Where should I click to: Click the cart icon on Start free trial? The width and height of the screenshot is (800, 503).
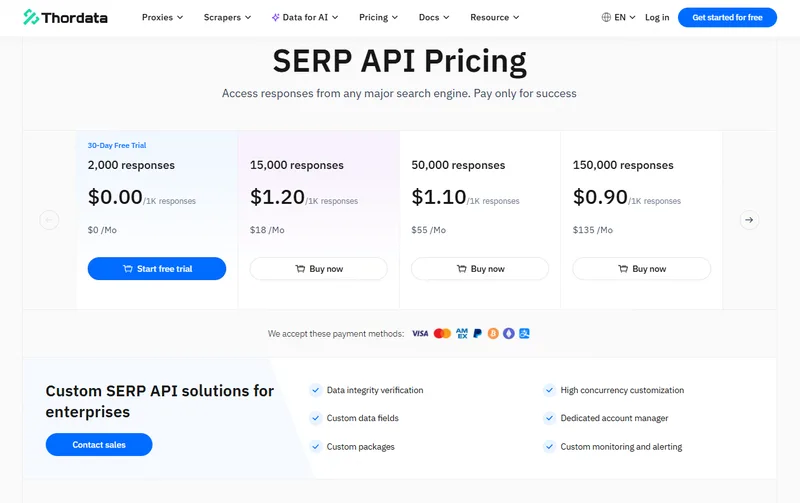click(x=128, y=269)
